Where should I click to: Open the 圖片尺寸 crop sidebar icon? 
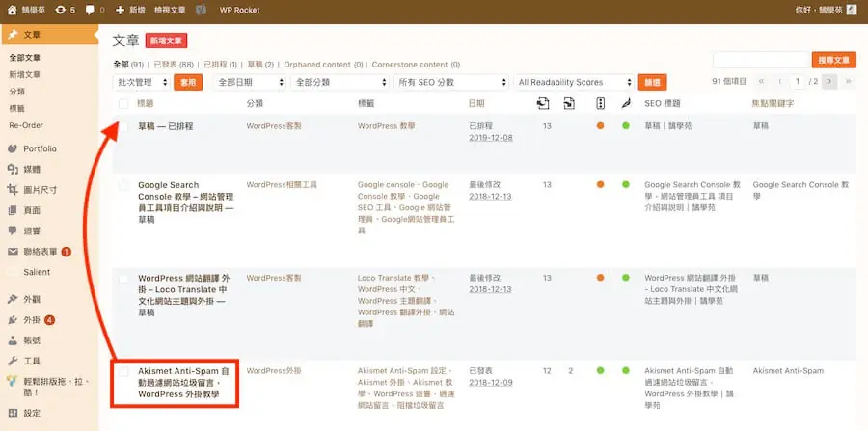click(x=13, y=190)
